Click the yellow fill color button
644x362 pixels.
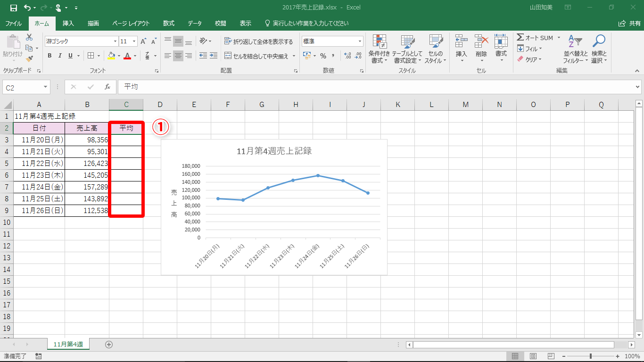[x=111, y=56]
